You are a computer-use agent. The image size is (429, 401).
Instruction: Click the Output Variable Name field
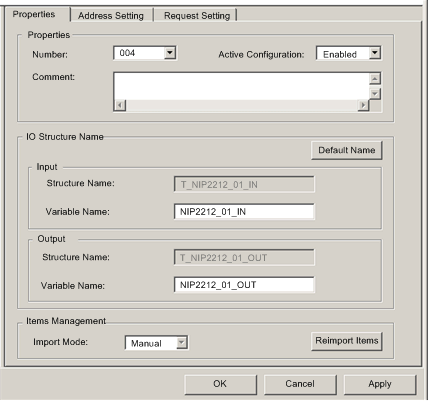click(x=244, y=285)
